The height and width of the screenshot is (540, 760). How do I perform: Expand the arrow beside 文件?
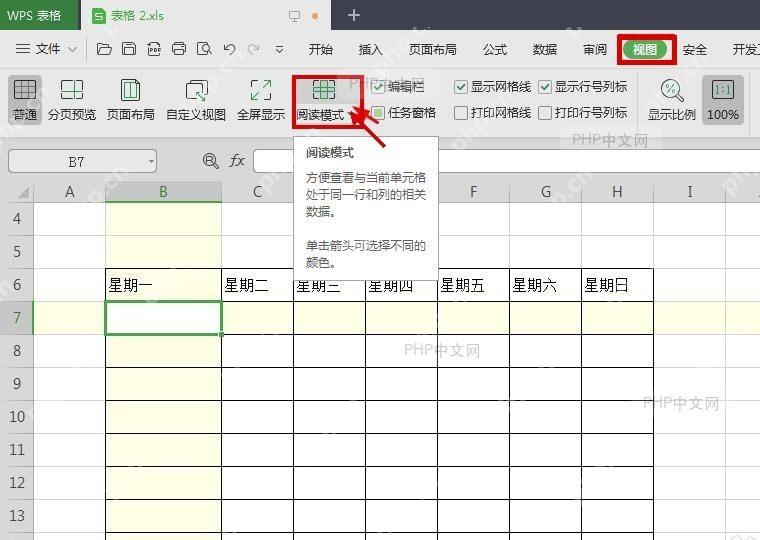[72, 49]
